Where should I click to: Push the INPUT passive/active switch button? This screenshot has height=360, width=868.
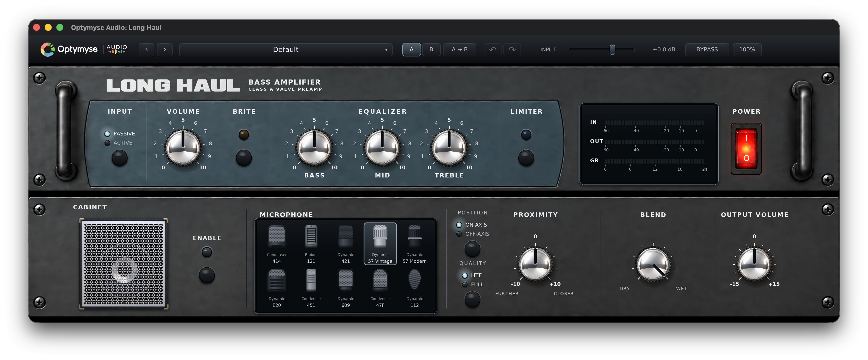(x=119, y=158)
